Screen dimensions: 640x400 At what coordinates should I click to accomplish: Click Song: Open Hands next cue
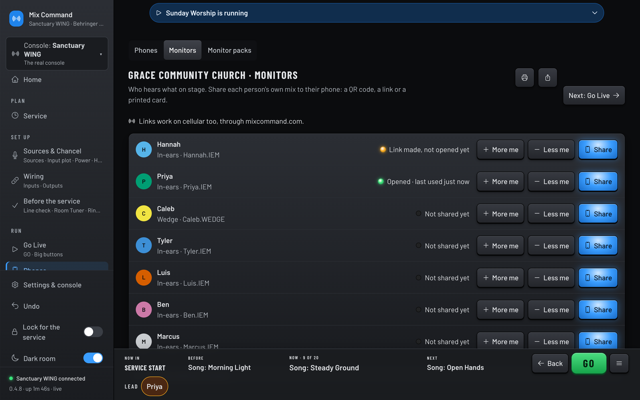coord(455,367)
